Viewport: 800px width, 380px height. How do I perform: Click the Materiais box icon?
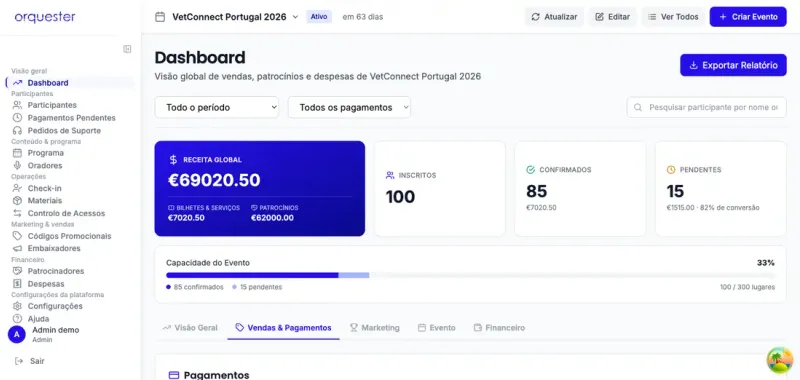coord(17,200)
